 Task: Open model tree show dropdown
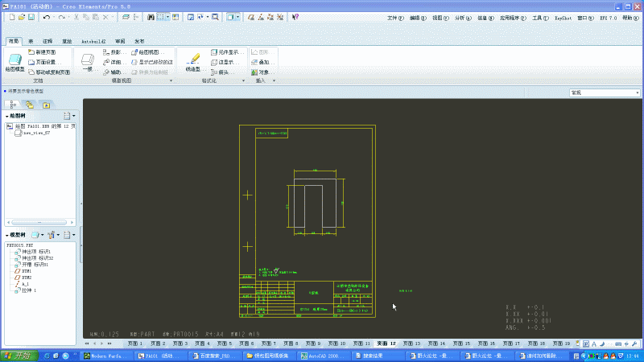38,235
